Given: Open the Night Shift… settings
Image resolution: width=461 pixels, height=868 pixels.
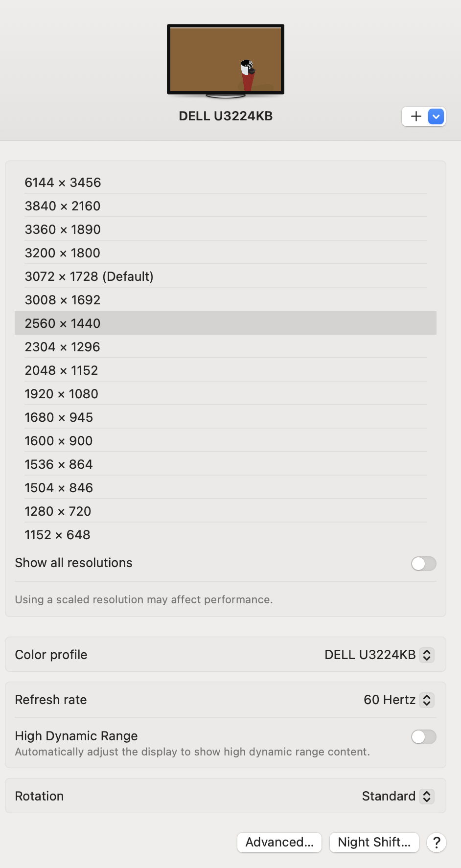Looking at the screenshot, I should [374, 843].
